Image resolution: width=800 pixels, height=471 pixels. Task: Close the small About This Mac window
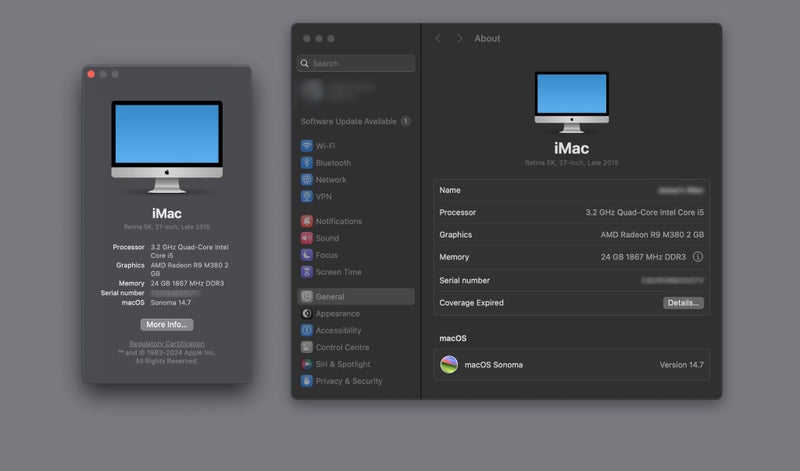[91, 74]
